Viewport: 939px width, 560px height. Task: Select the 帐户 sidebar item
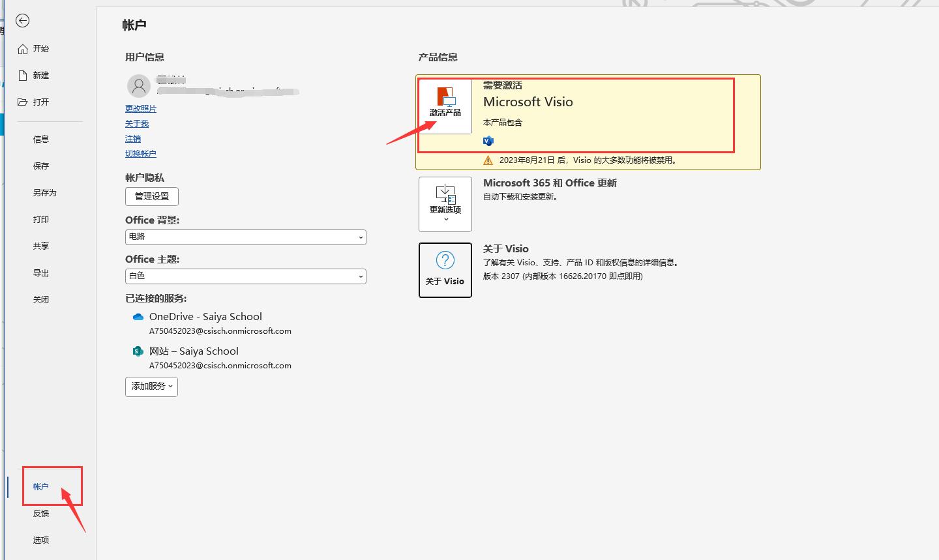tap(40, 486)
